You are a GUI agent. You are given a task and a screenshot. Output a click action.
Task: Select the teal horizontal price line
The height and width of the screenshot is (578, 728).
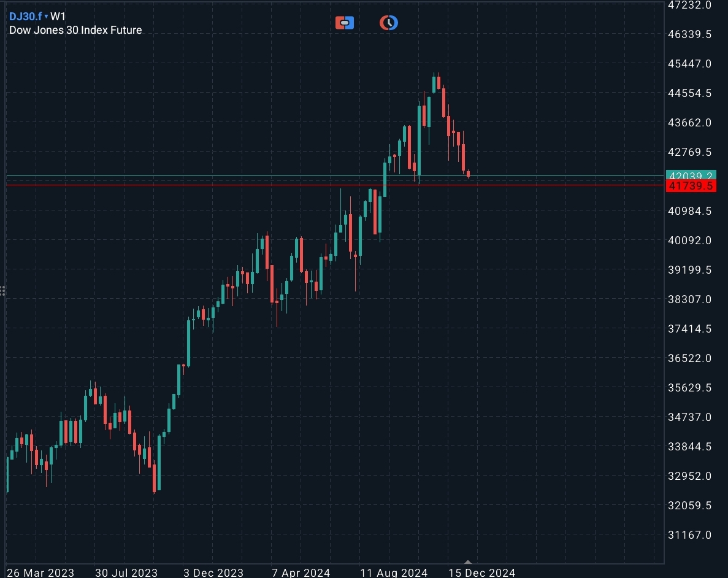point(334,176)
